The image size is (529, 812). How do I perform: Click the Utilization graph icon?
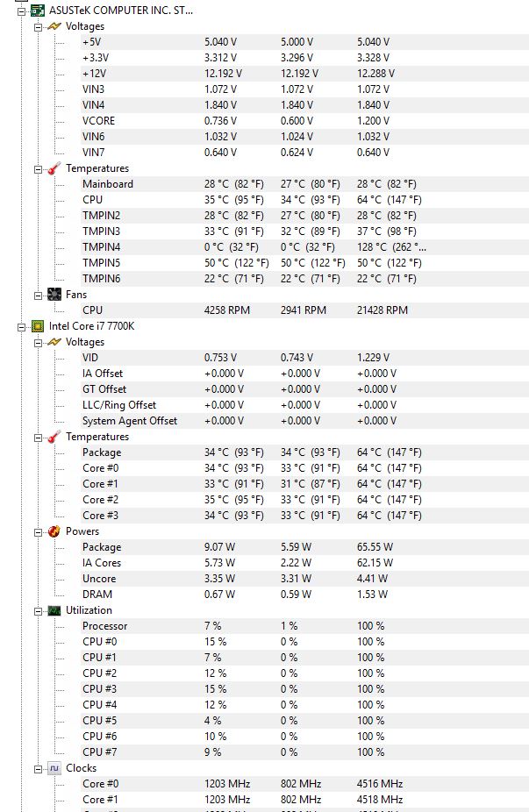coord(54,610)
